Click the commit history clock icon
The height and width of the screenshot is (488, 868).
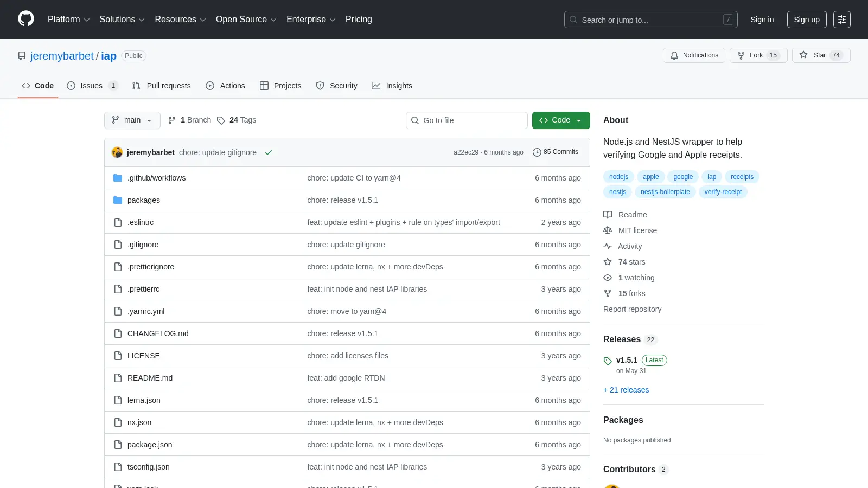pos(537,152)
